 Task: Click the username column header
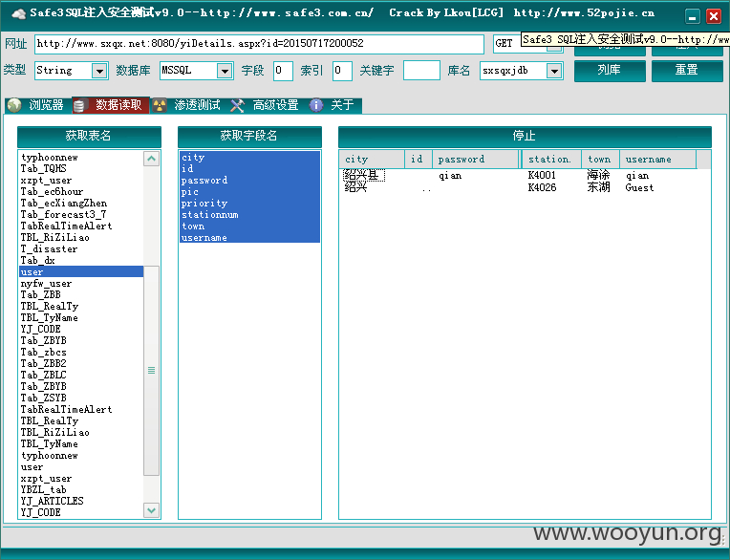[657, 160]
